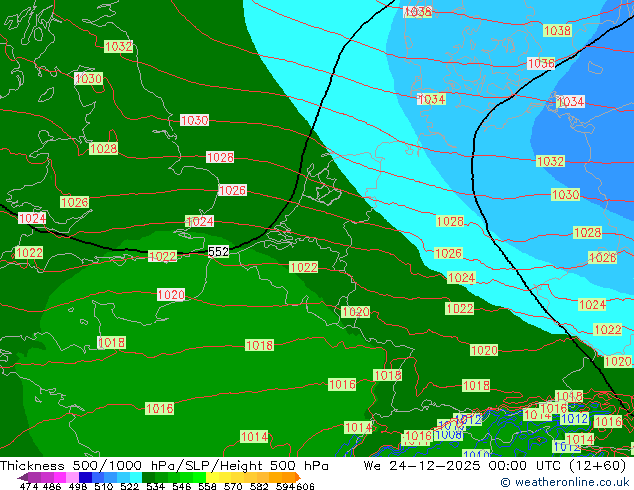The height and width of the screenshot is (490, 634).
Task: Click the legend value 498
Action: (78, 486)
